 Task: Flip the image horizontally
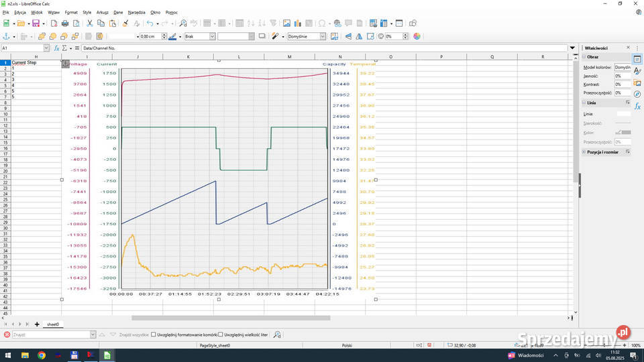359,36
